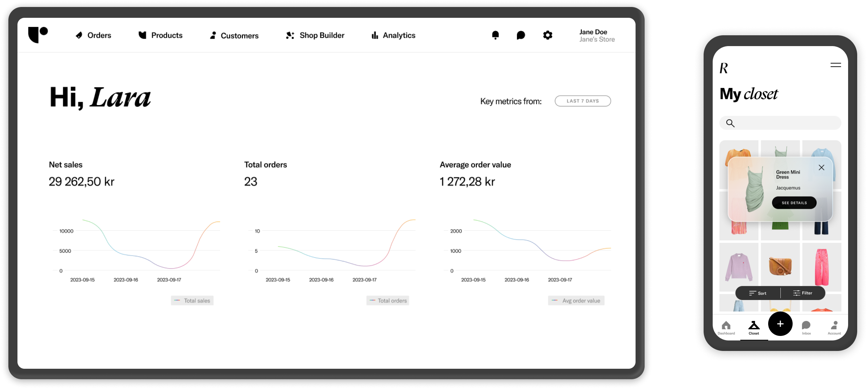Image resolution: width=868 pixels, height=389 pixels.
Task: Open the Orders menu item
Action: coord(93,35)
